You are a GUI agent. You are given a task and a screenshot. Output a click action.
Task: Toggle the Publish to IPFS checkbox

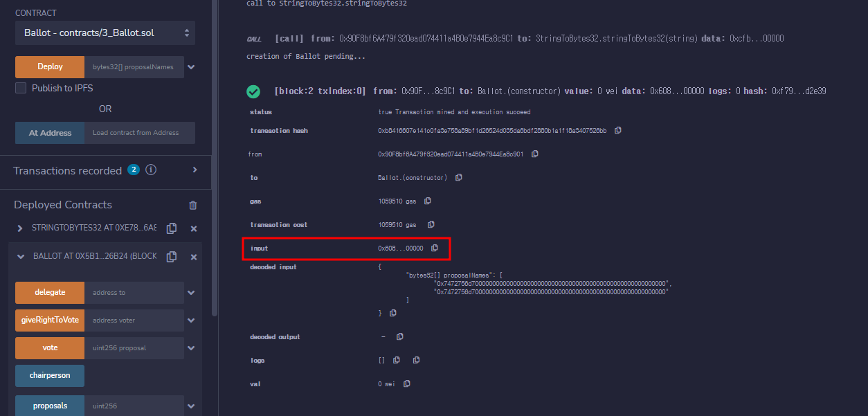pyautogui.click(x=21, y=88)
